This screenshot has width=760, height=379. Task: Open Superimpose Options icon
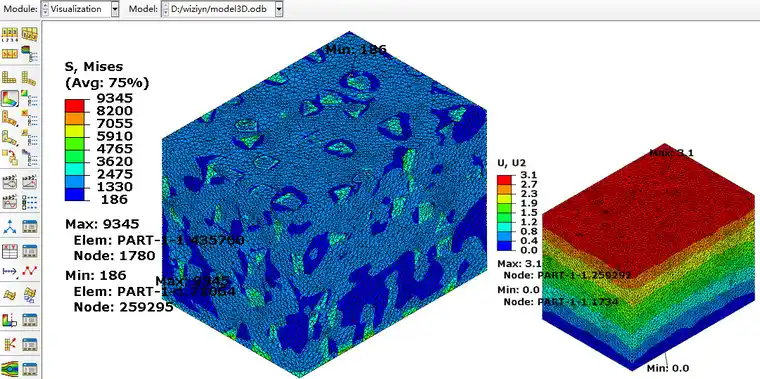pyautogui.click(x=30, y=157)
